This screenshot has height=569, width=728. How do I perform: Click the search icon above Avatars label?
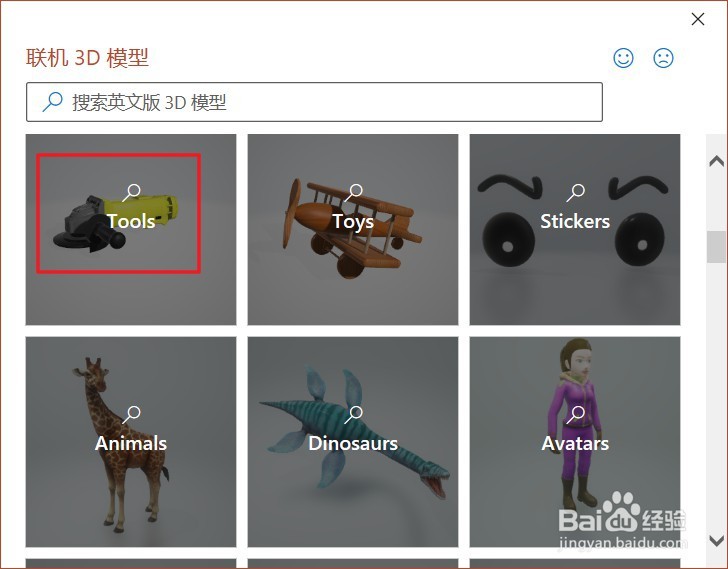click(x=575, y=414)
